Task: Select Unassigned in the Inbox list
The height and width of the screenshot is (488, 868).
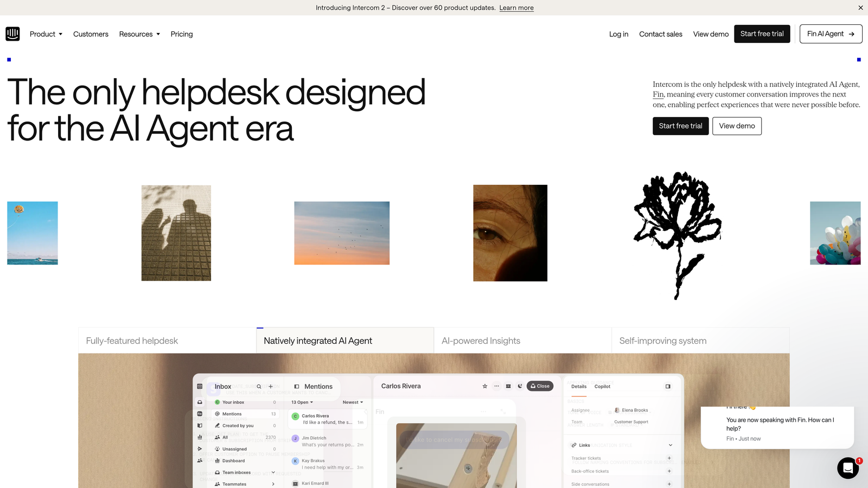Action: [x=245, y=449]
